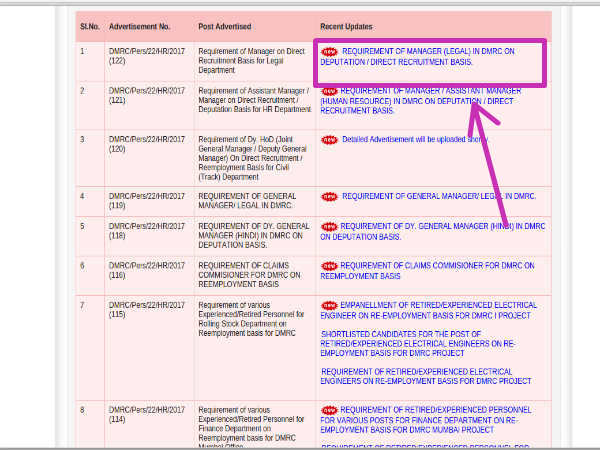The width and height of the screenshot is (600, 450).
Task: Click new badge beside Finance Department requirement link
Action: pyautogui.click(x=329, y=410)
